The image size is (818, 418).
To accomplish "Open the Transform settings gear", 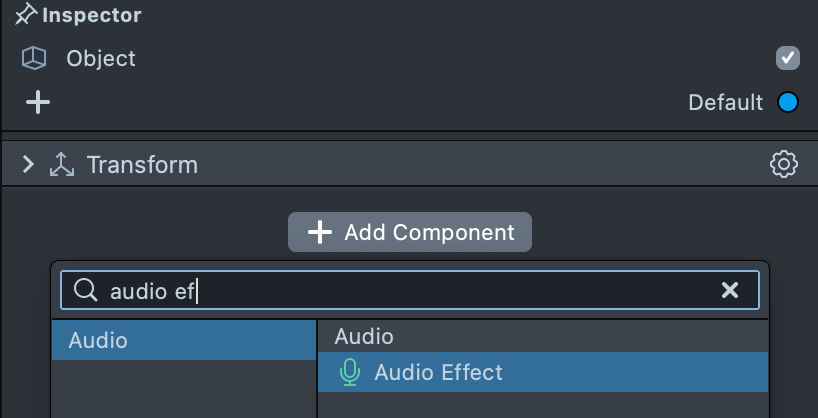I will [784, 164].
